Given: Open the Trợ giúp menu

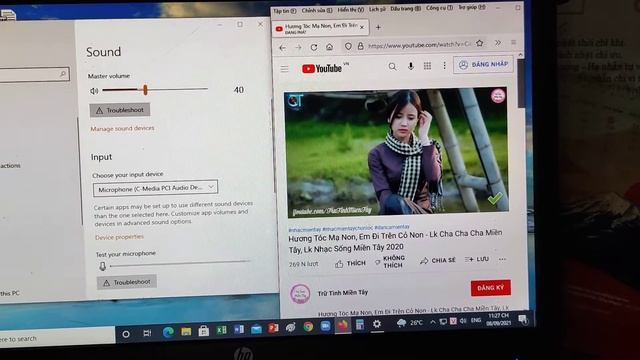Looking at the screenshot, I should coord(471,7).
